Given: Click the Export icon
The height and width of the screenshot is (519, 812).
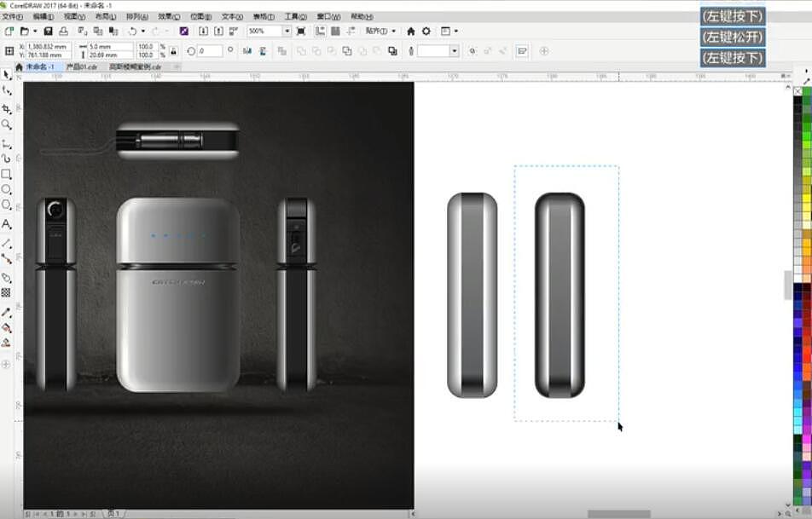Looking at the screenshot, I should [x=218, y=31].
